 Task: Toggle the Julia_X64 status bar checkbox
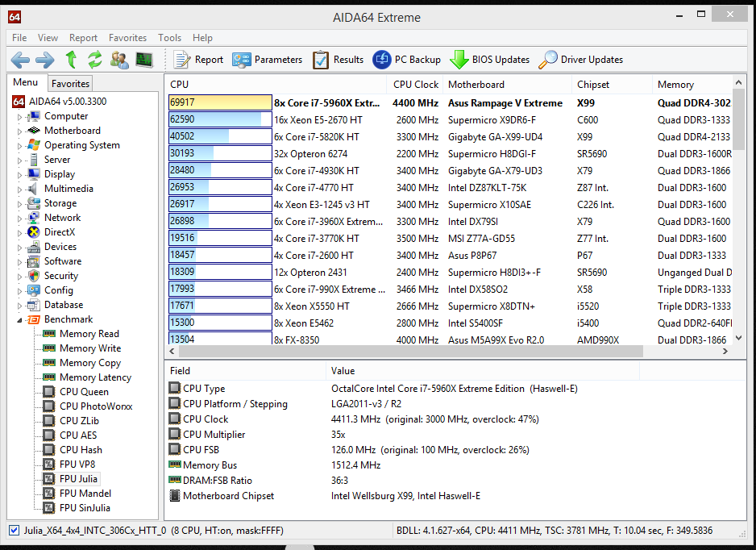(x=14, y=530)
